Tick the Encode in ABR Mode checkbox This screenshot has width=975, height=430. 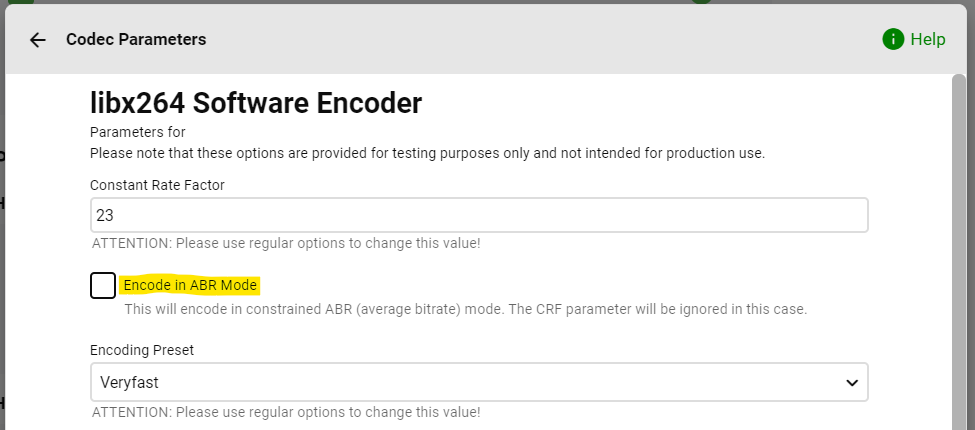point(103,286)
